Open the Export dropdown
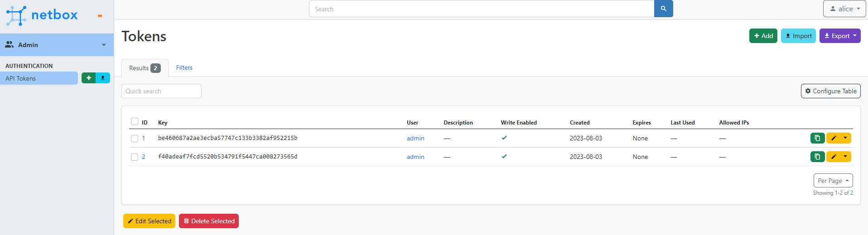868x235 pixels. tap(840, 36)
